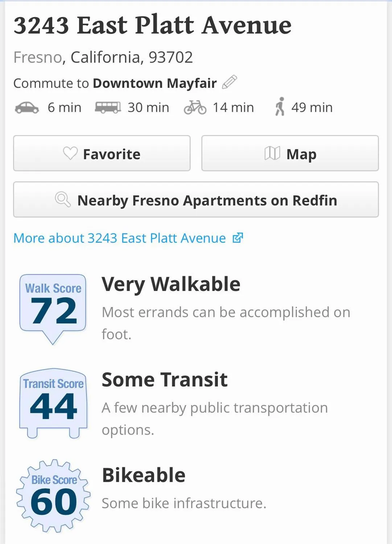The image size is (392, 544).
Task: Click the heart icon in Favorite button
Action: pos(70,154)
